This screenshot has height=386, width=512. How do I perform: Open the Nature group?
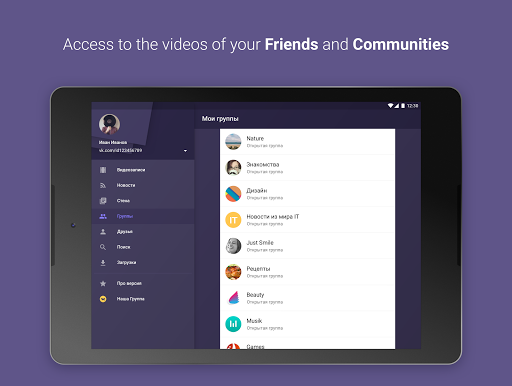tap(307, 142)
